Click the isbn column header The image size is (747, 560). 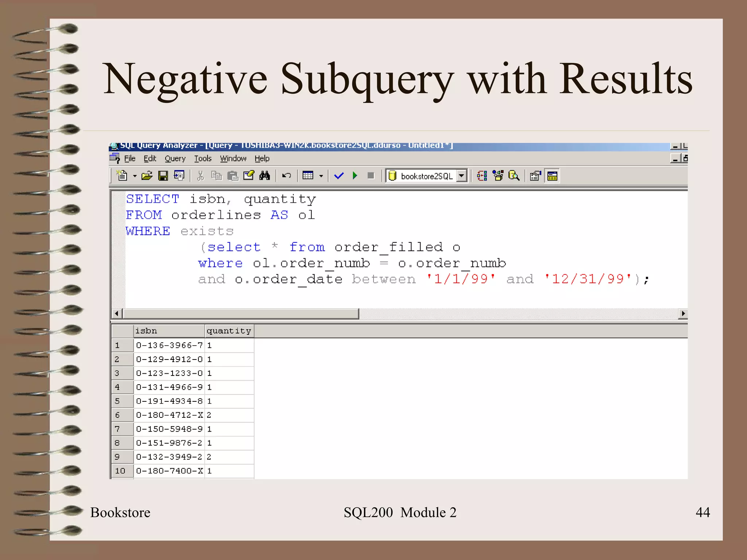pos(169,331)
